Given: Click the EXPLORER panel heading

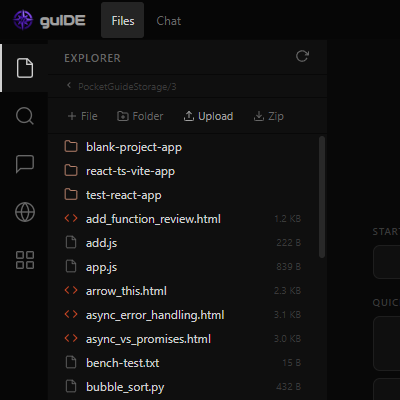Looking at the screenshot, I should click(92, 58).
